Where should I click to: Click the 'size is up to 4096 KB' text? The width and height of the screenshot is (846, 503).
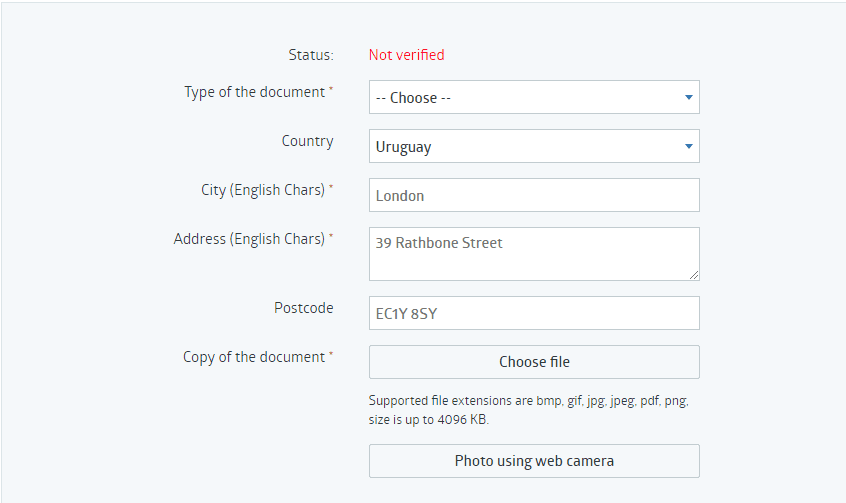pyautogui.click(x=429, y=419)
